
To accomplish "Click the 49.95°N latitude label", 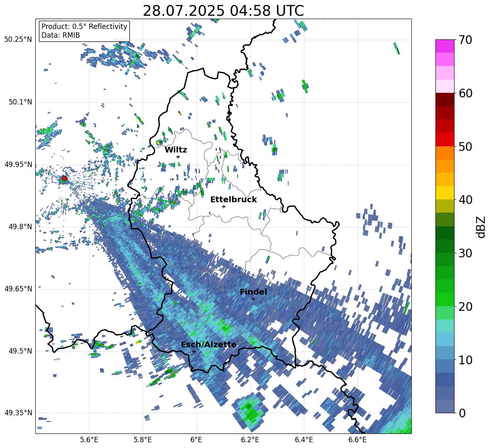I will 18,164.
